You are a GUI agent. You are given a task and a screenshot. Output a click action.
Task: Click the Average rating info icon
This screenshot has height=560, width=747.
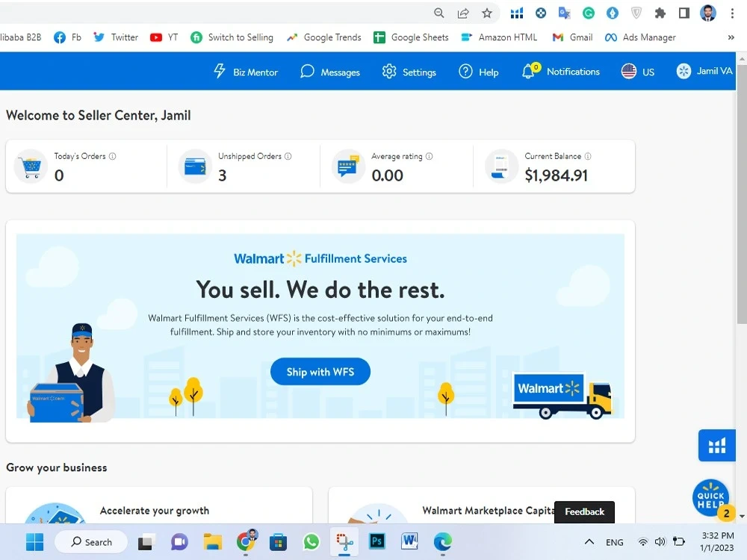click(x=430, y=156)
